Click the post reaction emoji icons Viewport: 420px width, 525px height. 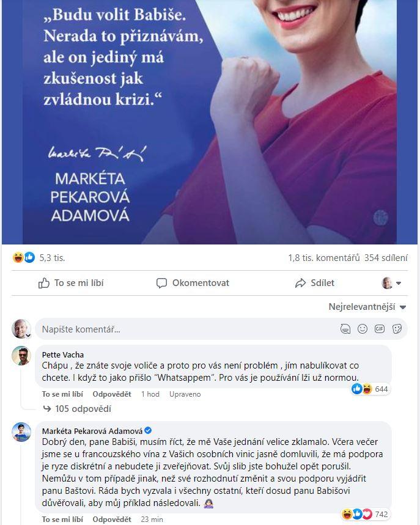pyautogui.click(x=24, y=257)
